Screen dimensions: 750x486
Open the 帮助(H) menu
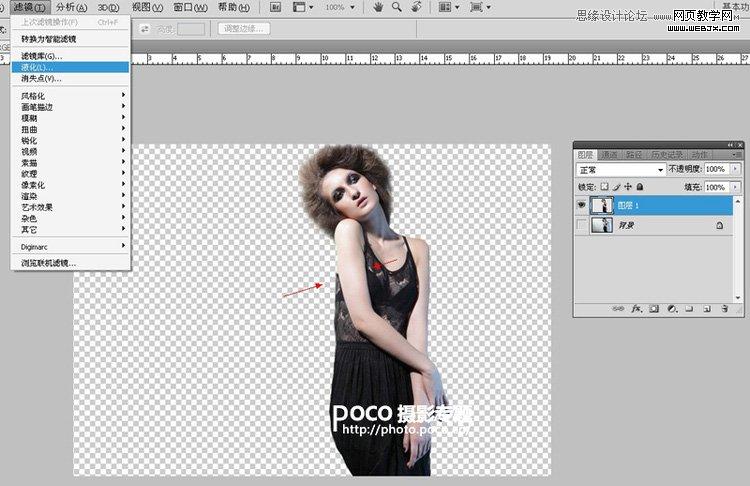point(234,8)
